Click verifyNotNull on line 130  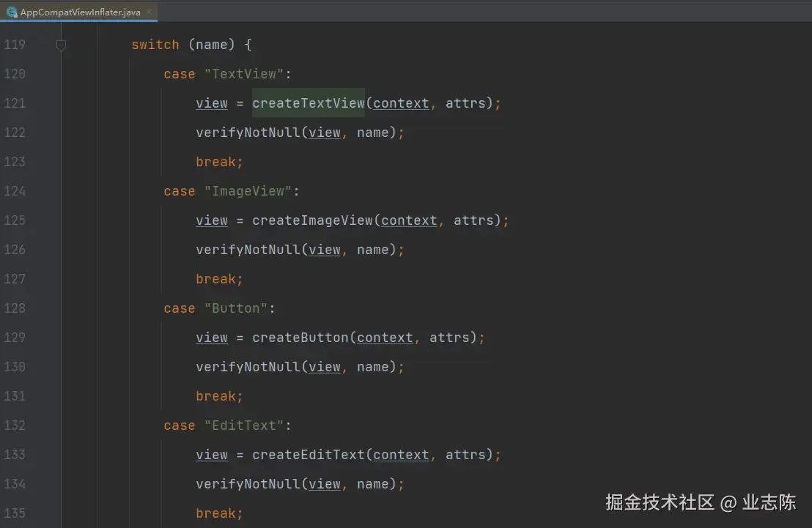(248, 366)
